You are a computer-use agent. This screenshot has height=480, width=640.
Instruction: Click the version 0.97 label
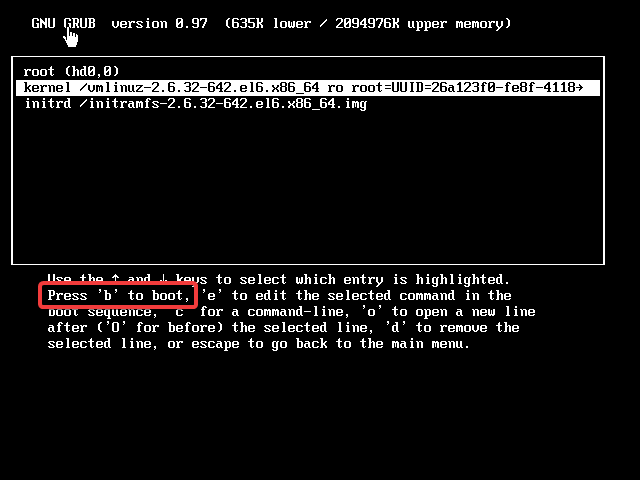[160, 23]
